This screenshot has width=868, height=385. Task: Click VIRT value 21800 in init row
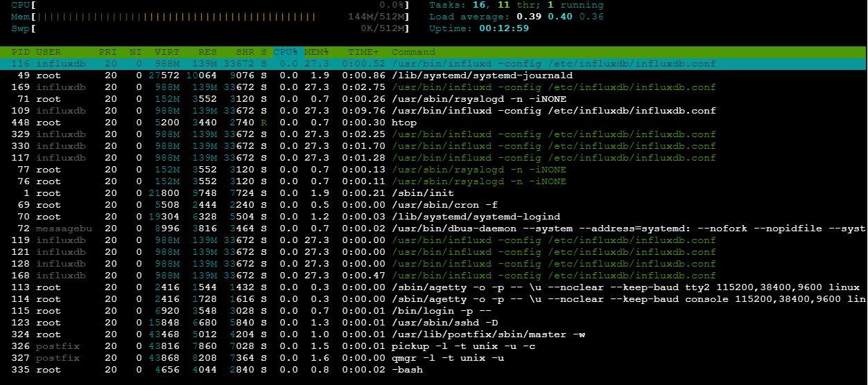pyautogui.click(x=164, y=193)
